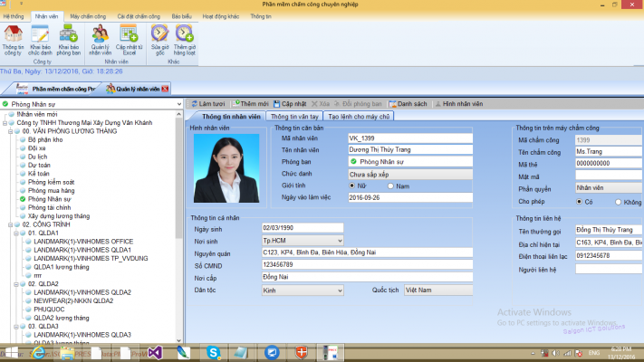Select Nữ gender radio button
This screenshot has width=644, height=362.
[352, 186]
